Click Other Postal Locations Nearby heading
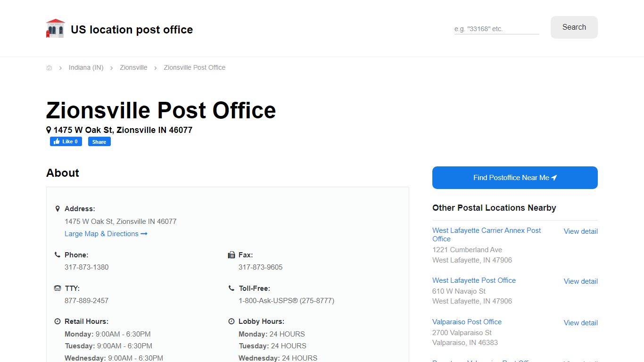The width and height of the screenshot is (644, 362). (x=494, y=208)
